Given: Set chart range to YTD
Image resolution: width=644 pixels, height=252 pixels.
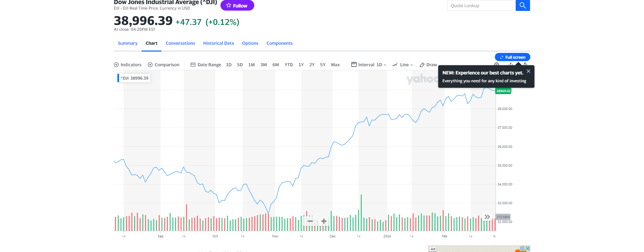Looking at the screenshot, I should [x=289, y=65].
